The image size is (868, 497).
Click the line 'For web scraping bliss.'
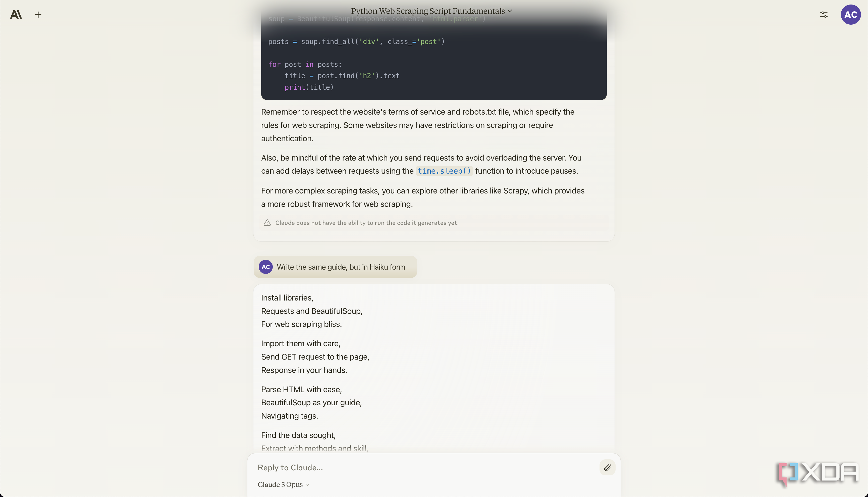coord(302,324)
